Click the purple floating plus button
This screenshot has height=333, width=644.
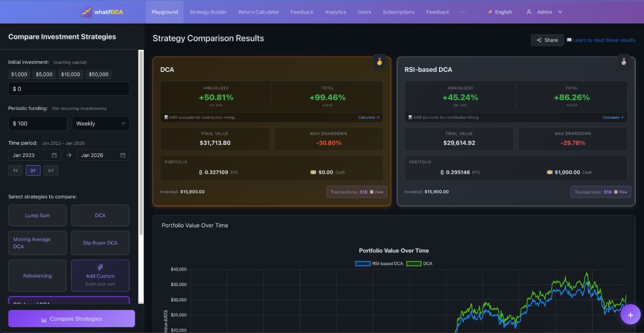point(630,315)
